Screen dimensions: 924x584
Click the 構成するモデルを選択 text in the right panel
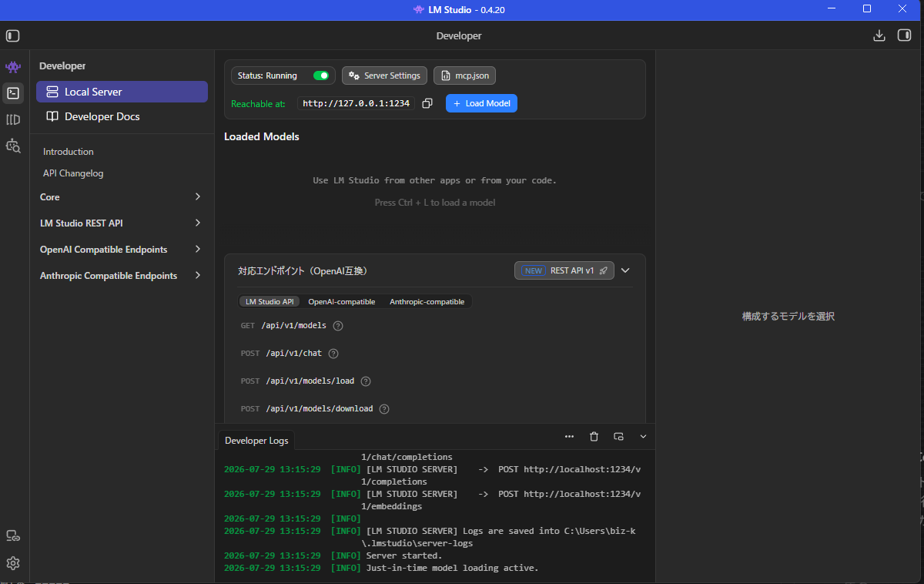(x=788, y=317)
